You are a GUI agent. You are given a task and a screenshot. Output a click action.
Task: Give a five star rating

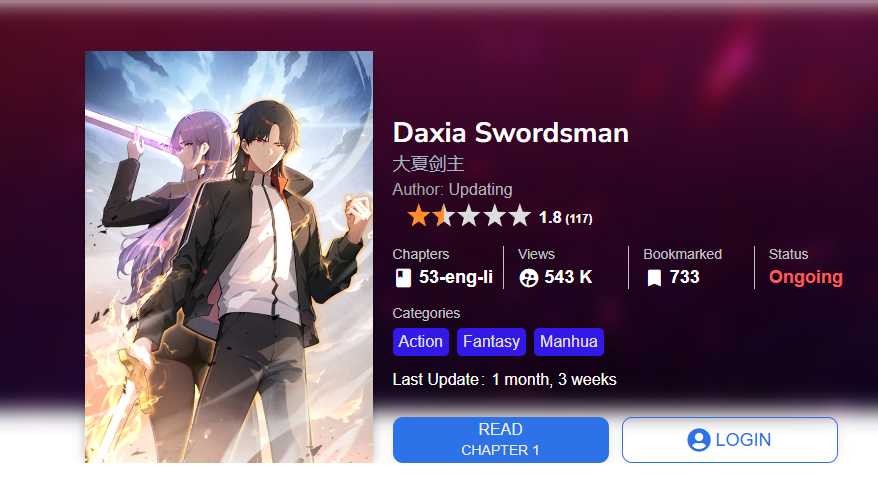coord(520,216)
